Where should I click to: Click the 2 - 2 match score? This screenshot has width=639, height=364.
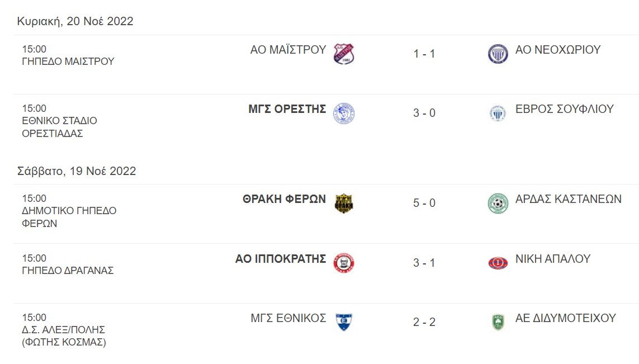click(424, 322)
